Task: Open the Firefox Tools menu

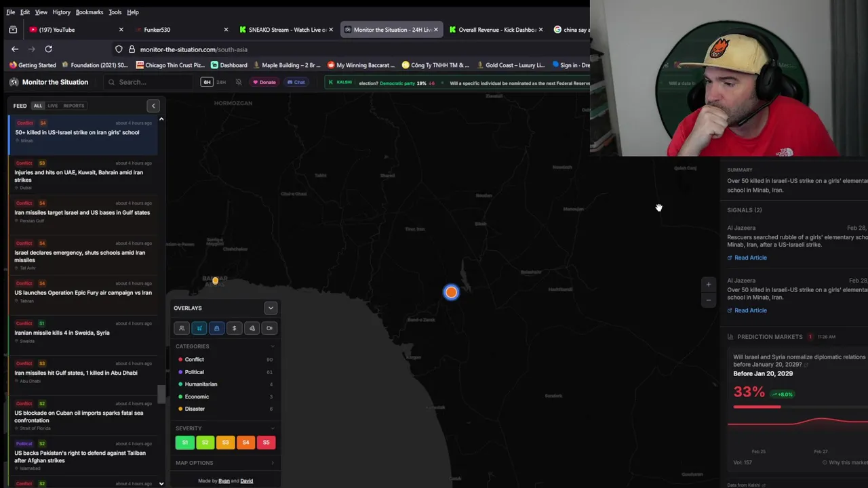Action: click(115, 12)
